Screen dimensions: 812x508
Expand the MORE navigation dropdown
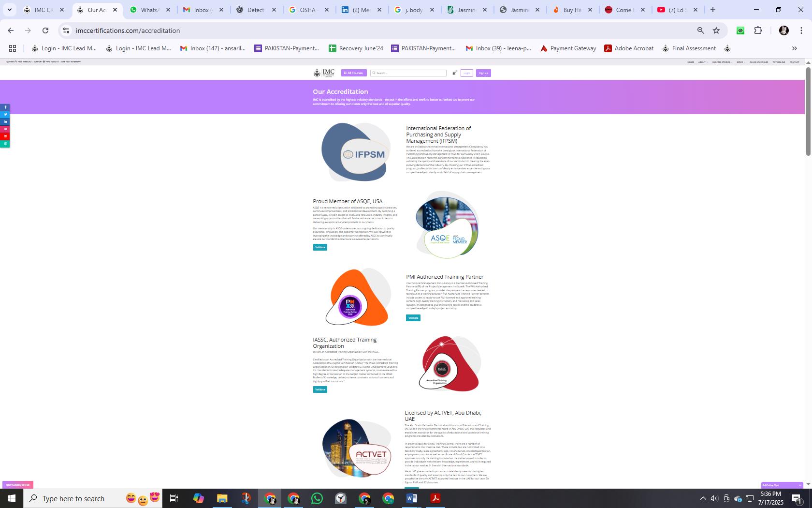741,62
